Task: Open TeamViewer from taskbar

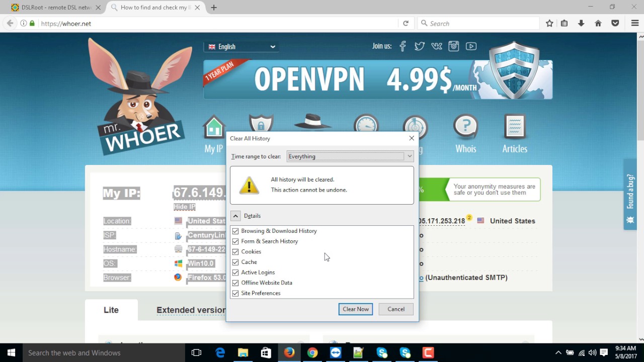Action: point(336,353)
